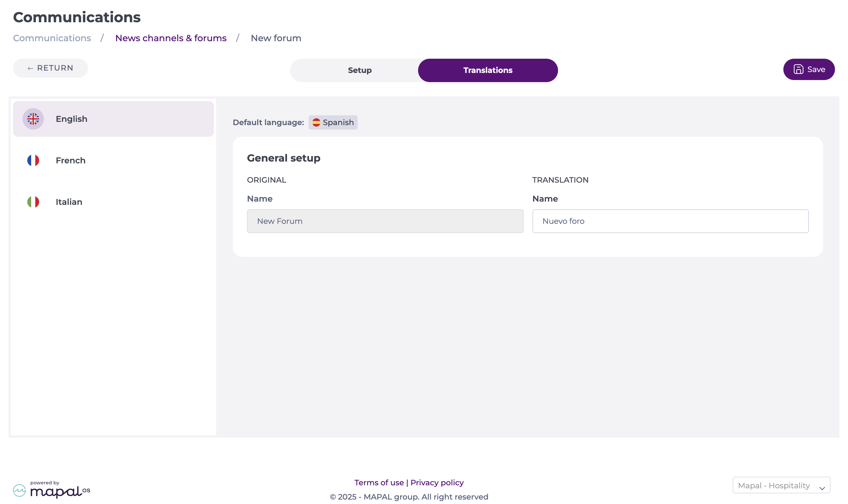The height and width of the screenshot is (504, 848).
Task: Click the UK flag icon for English
Action: tap(33, 119)
